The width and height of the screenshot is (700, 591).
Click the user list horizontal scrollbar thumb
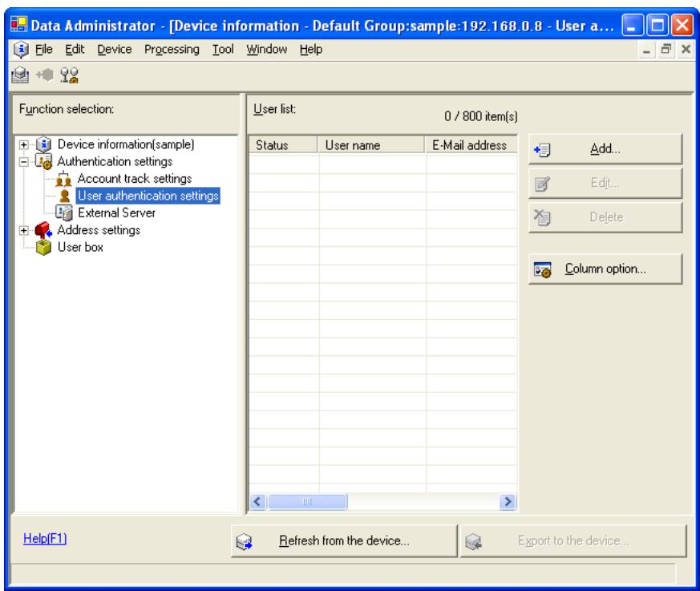coord(307,502)
